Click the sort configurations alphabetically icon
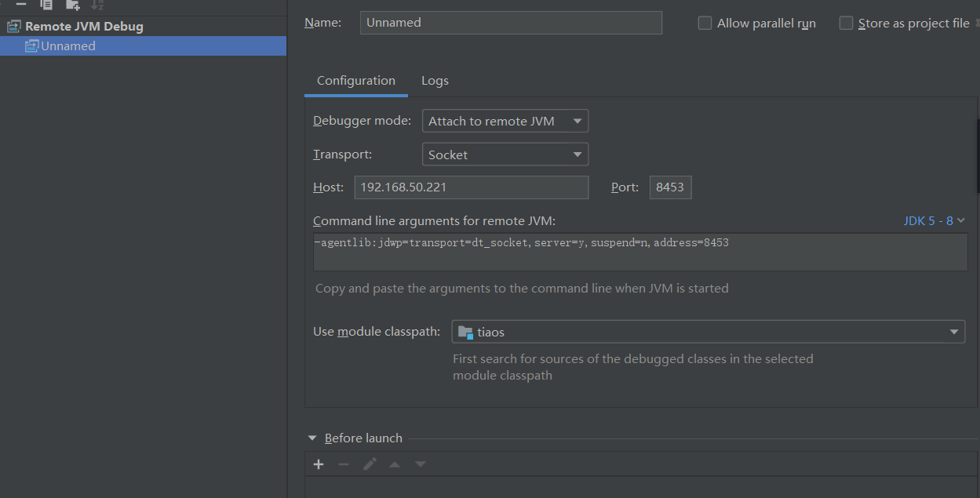980x498 pixels. tap(97, 4)
